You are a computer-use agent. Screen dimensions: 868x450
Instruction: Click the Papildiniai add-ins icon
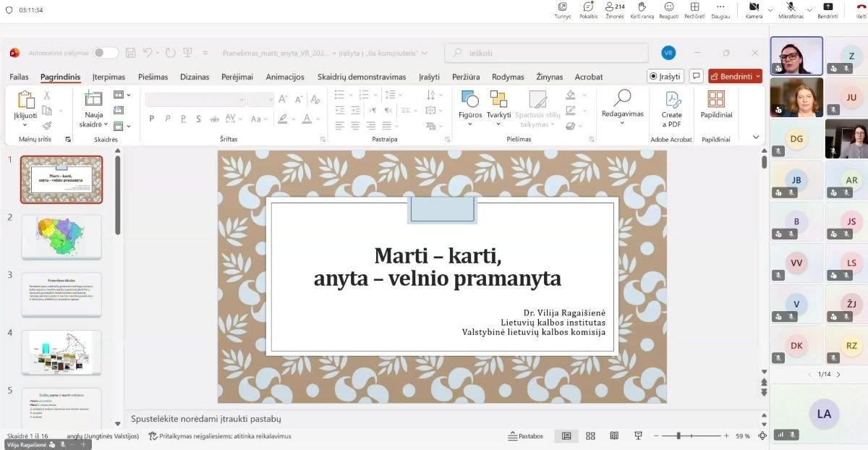pos(716,99)
